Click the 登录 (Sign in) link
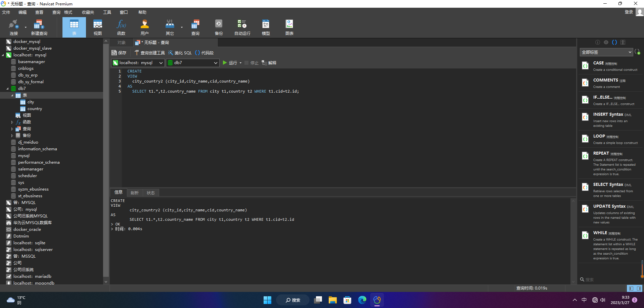644x308 pixels. [629, 12]
